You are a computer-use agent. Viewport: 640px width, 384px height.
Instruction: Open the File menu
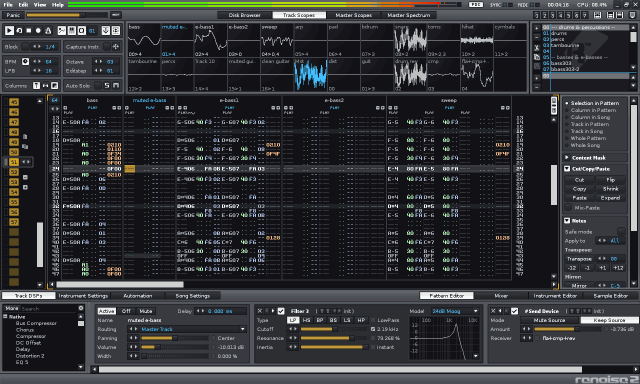pos(8,4)
